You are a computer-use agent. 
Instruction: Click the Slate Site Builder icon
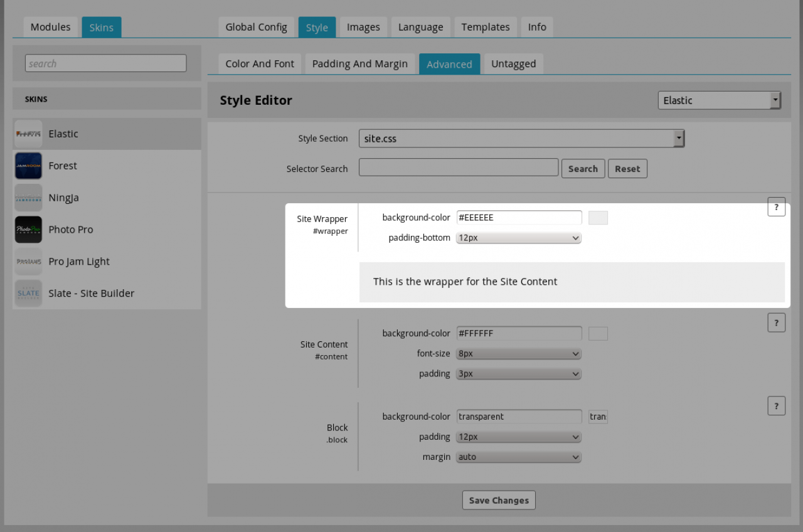[x=28, y=293]
